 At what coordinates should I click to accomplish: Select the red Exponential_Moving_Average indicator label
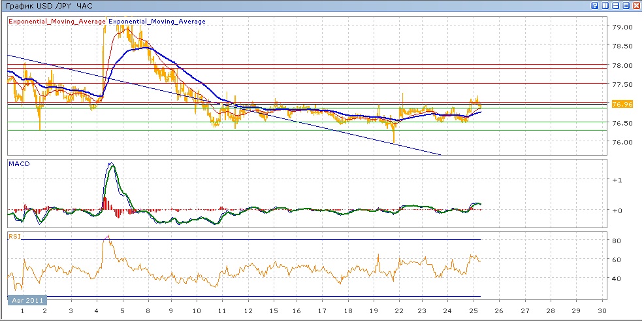[57, 22]
